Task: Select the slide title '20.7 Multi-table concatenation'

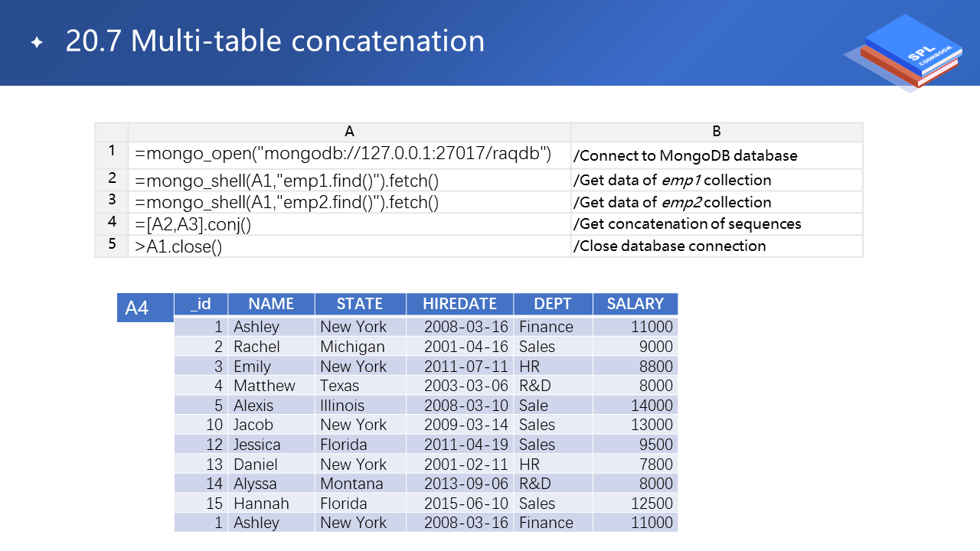Action: pos(275,41)
